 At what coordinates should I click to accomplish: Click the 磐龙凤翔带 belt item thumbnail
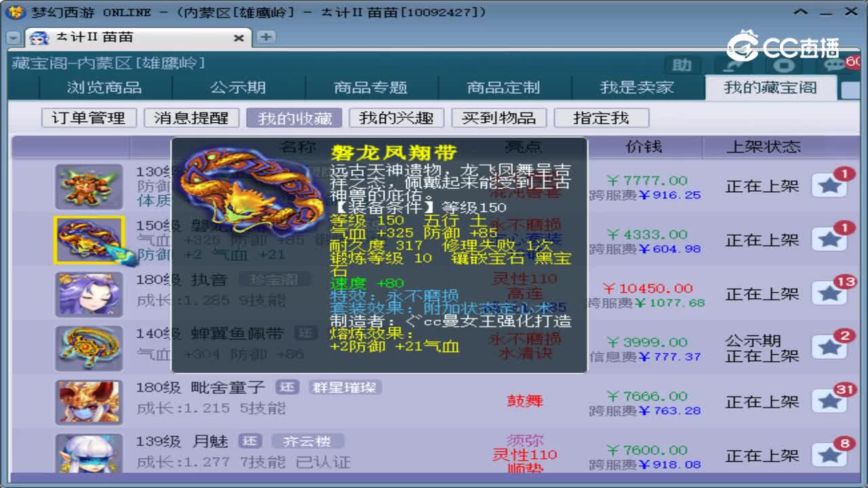[89, 239]
